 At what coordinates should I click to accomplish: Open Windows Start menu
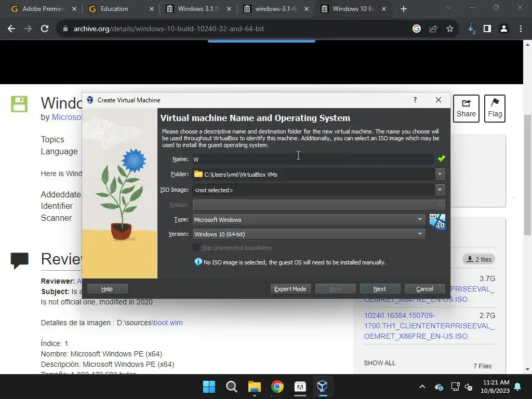pos(209,387)
